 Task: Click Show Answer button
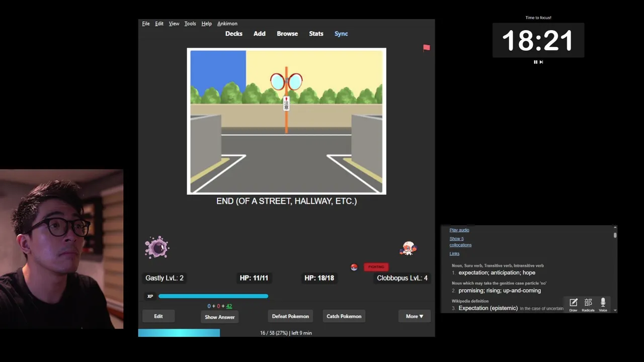pyautogui.click(x=220, y=317)
